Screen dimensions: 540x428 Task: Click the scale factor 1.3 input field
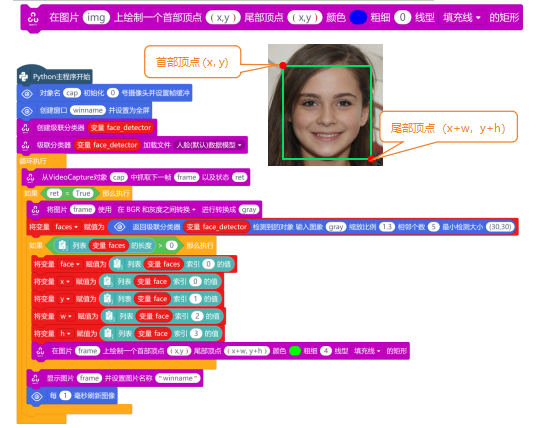tap(387, 227)
